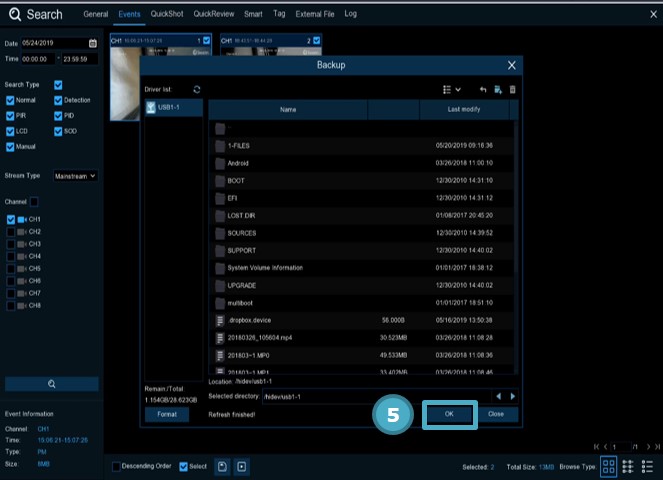Click the go-back arrow in Backup toolbar
Screen dimensions: 663x480
tap(483, 90)
